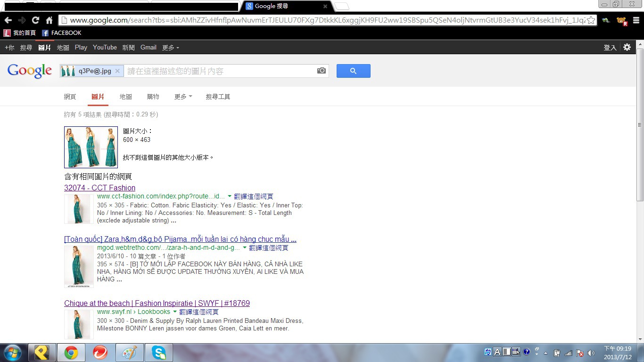Screen dimensions: 644x362
Task: Expand dropdown arrow beside mgod.webtretho.com URL
Action: click(245, 247)
